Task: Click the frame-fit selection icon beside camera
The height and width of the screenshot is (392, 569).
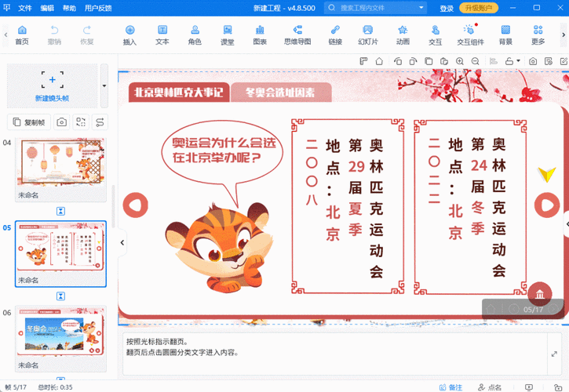Action: pos(81,122)
